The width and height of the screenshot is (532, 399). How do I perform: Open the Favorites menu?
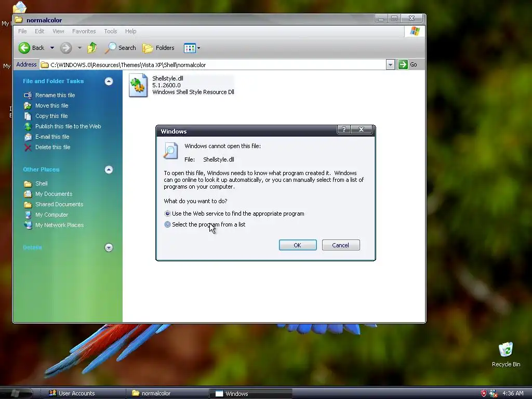tap(84, 31)
